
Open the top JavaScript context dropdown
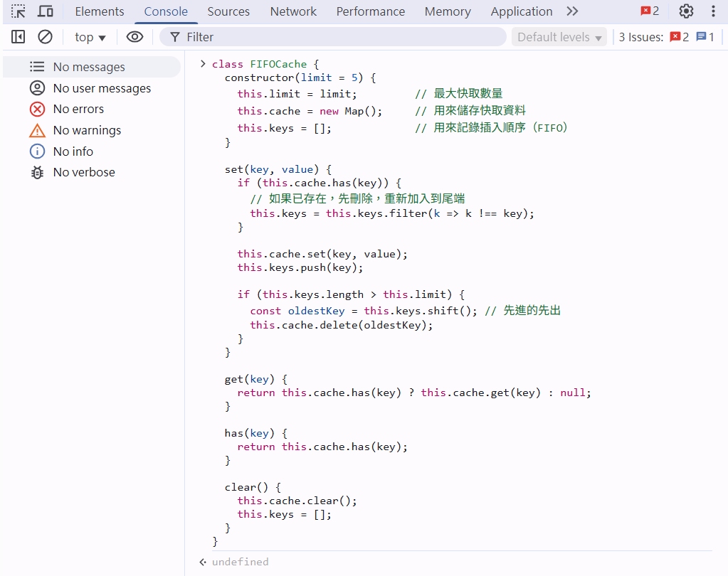90,37
